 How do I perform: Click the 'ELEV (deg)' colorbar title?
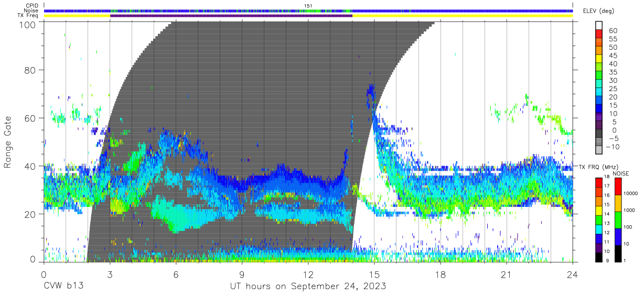pos(599,10)
